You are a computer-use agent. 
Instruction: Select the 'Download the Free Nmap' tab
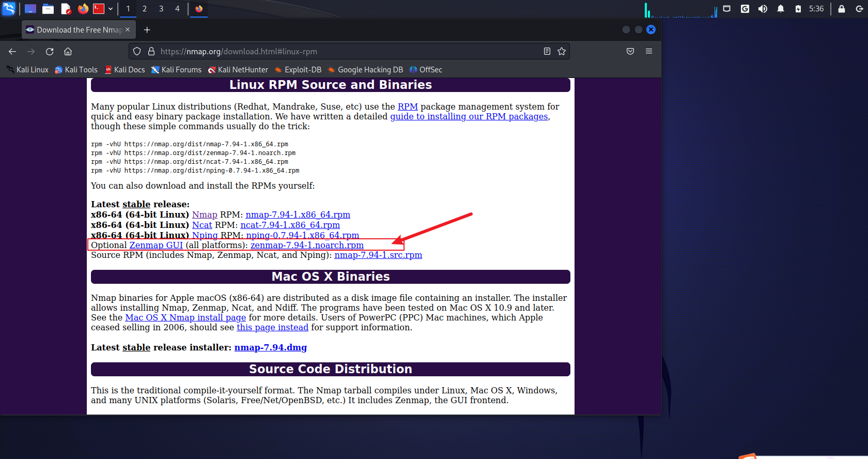click(x=79, y=30)
